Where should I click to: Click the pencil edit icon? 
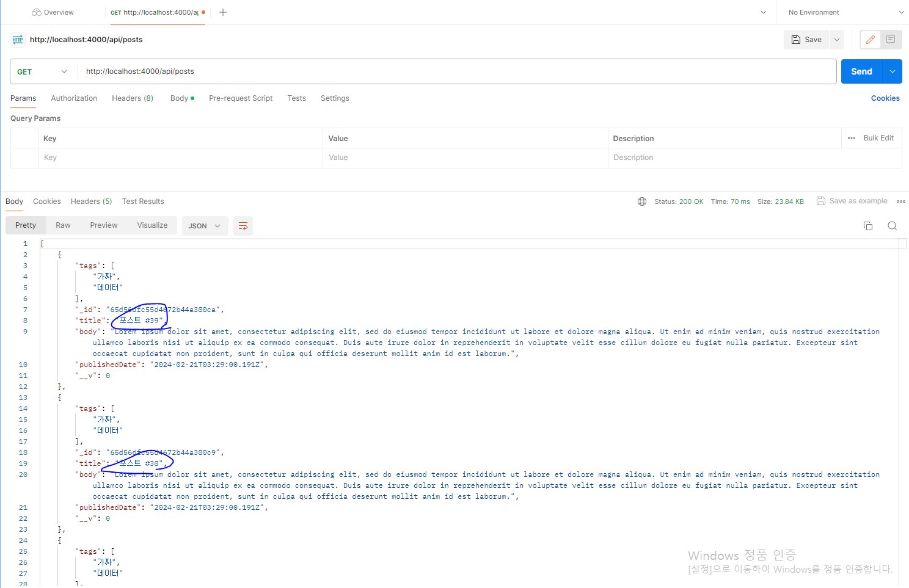point(871,40)
